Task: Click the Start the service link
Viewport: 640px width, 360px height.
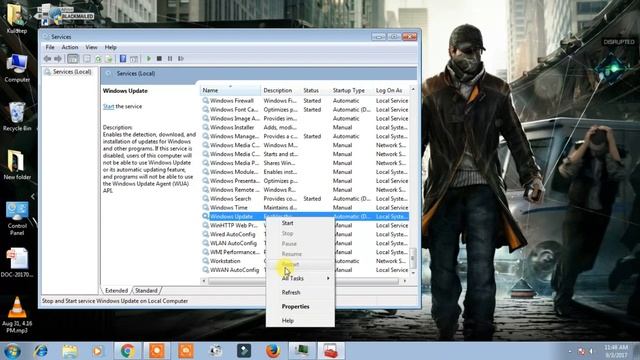Action: pos(108,107)
